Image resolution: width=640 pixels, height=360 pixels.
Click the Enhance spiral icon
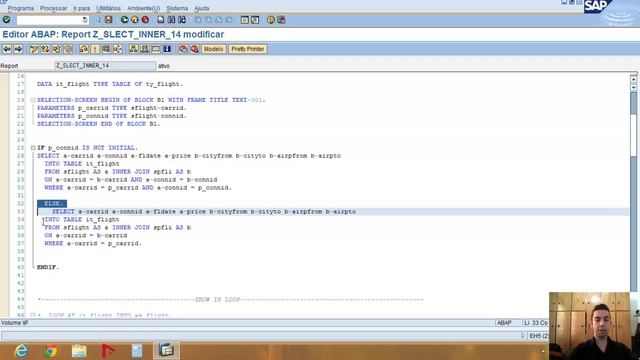[68, 49]
